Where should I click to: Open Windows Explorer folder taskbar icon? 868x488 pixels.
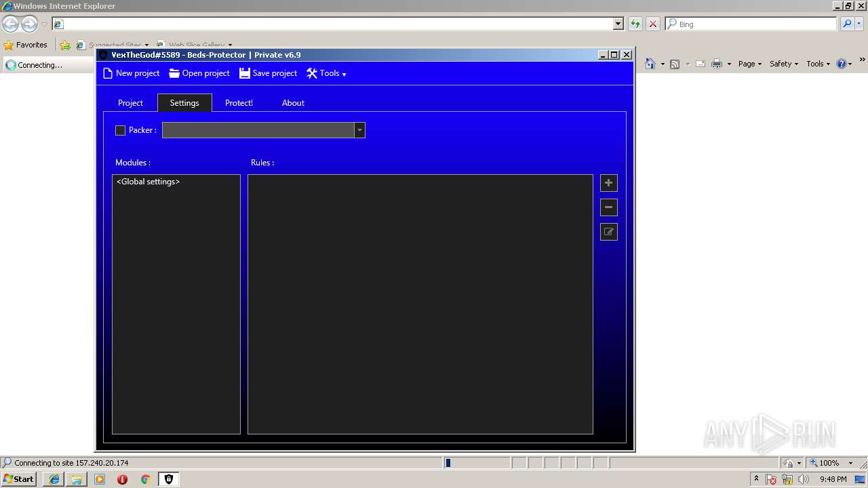coord(77,479)
